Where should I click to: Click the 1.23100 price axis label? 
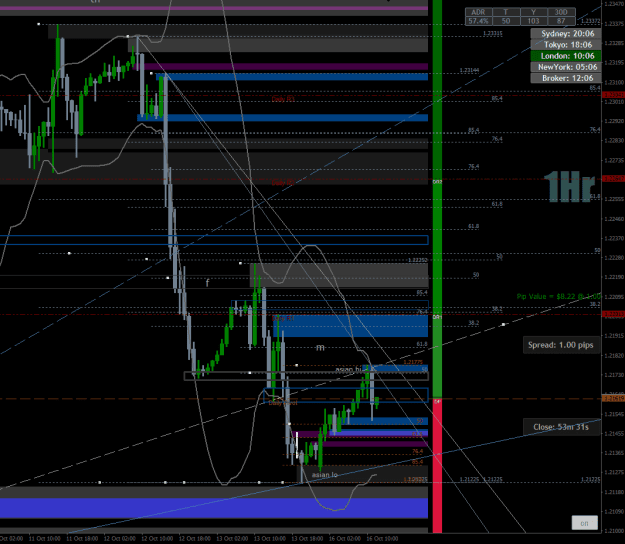click(614, 82)
